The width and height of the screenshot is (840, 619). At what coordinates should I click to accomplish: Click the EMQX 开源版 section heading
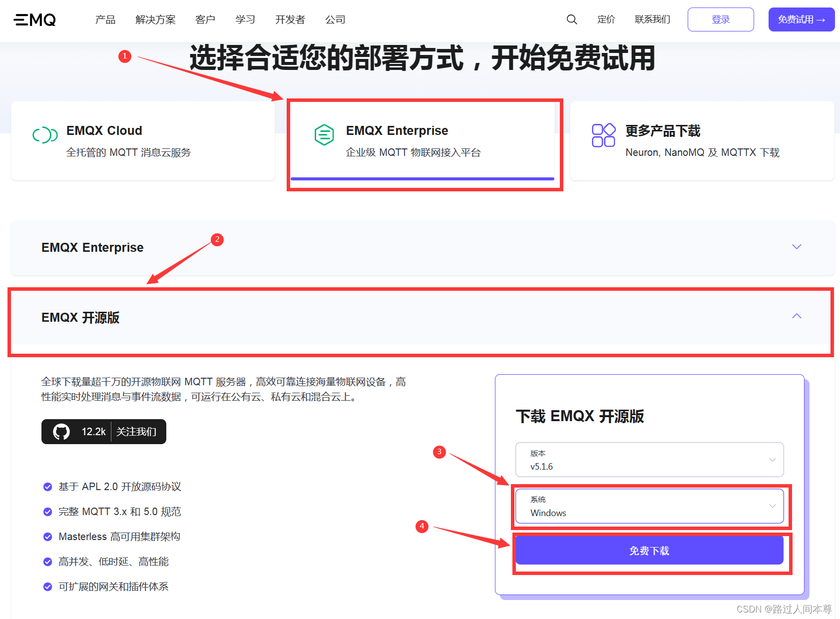click(x=80, y=317)
